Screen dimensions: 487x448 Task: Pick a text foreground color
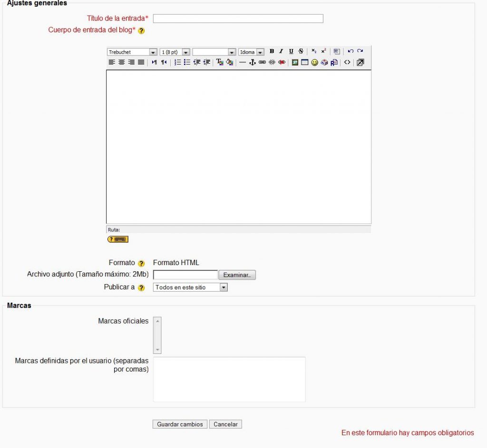point(220,62)
